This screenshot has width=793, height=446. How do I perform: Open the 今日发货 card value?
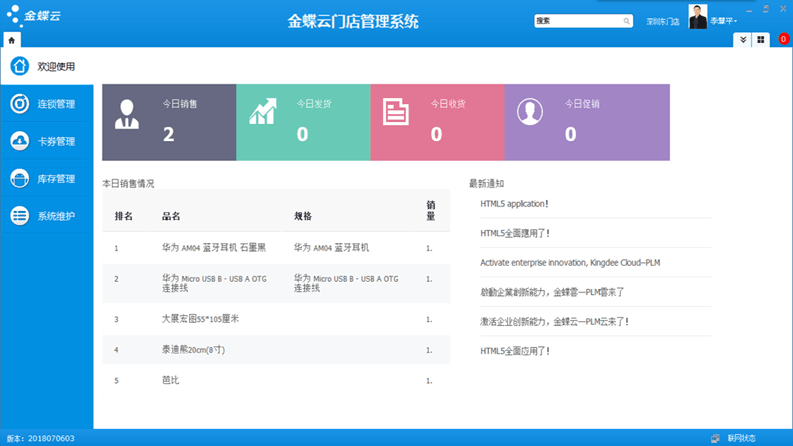pyautogui.click(x=302, y=134)
